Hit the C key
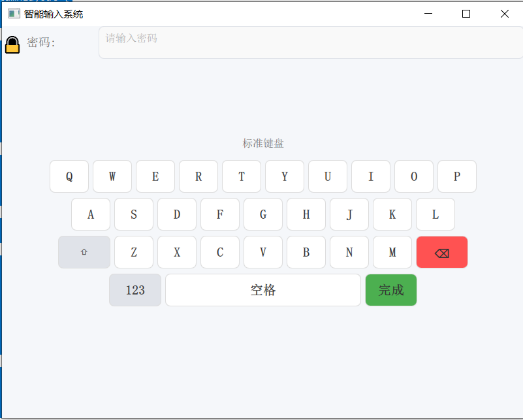523x420 pixels. click(x=220, y=252)
